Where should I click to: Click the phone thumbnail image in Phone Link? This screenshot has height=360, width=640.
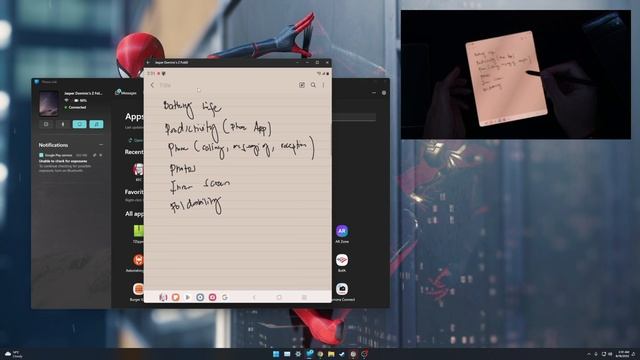[x=49, y=104]
